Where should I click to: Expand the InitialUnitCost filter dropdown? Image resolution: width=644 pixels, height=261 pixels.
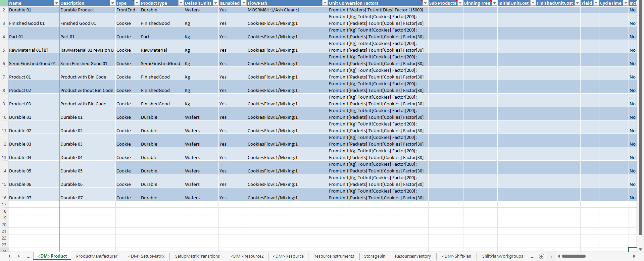click(533, 3)
